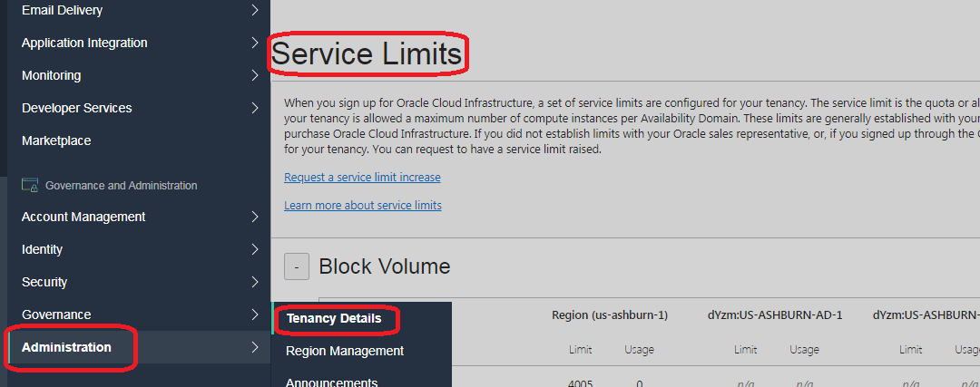The image size is (980, 387).
Task: Select Marketplace in the sidebar
Action: 56,140
